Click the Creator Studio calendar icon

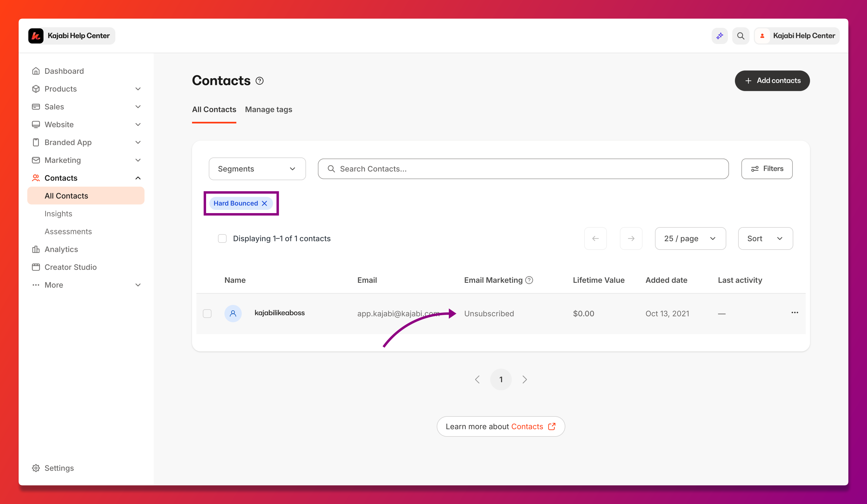point(36,267)
